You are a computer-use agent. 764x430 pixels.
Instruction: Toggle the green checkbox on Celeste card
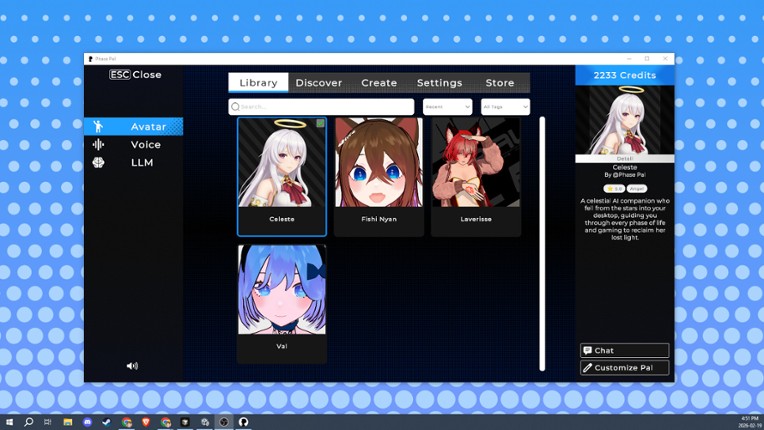coord(320,124)
